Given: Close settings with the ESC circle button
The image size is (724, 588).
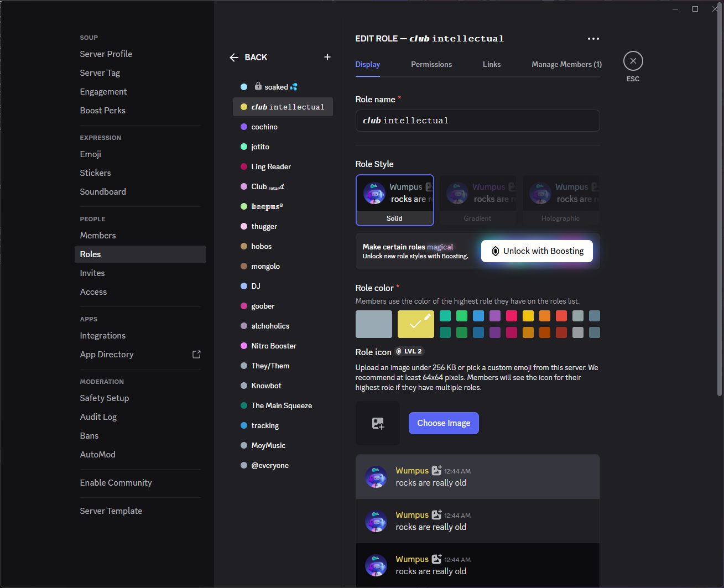Looking at the screenshot, I should tap(633, 61).
